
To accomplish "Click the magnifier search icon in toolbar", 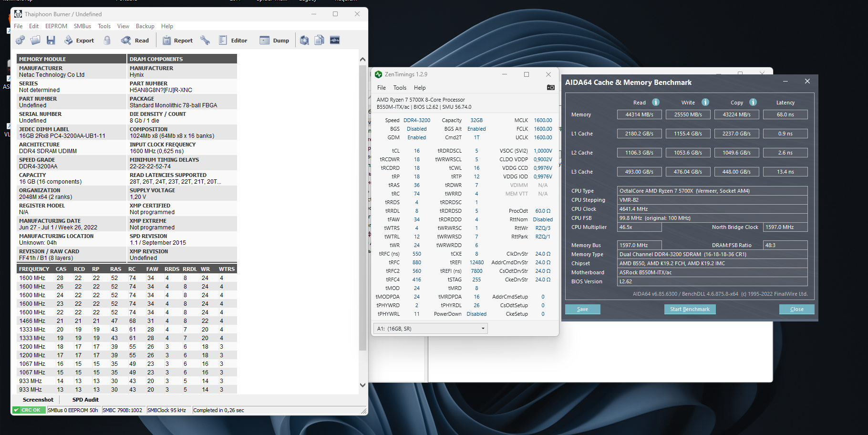I will coord(304,41).
